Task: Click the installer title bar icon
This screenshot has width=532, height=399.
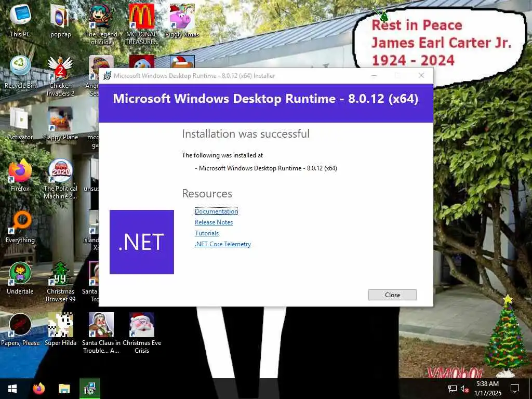Action: [x=107, y=75]
